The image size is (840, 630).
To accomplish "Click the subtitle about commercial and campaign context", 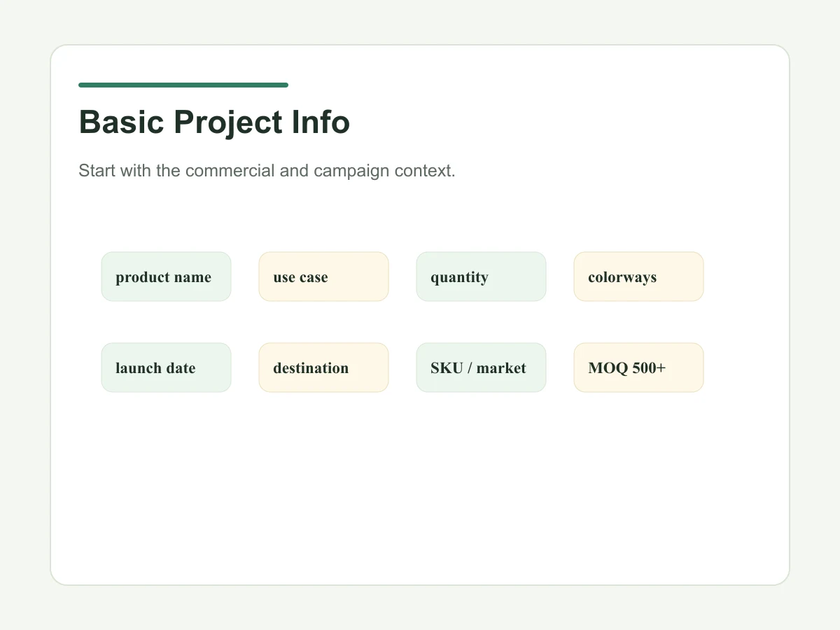I will coord(267,171).
